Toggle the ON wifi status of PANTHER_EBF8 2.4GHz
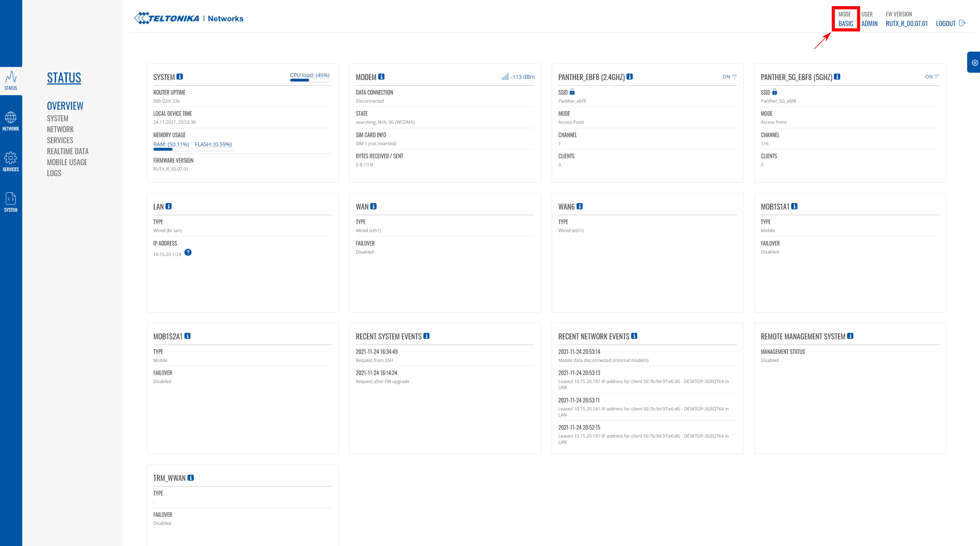 pyautogui.click(x=730, y=77)
